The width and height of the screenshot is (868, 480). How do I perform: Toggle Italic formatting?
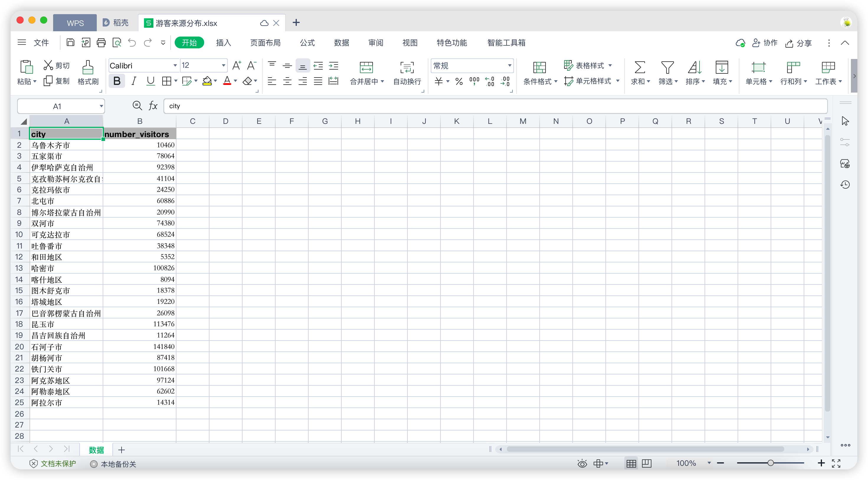pyautogui.click(x=134, y=81)
